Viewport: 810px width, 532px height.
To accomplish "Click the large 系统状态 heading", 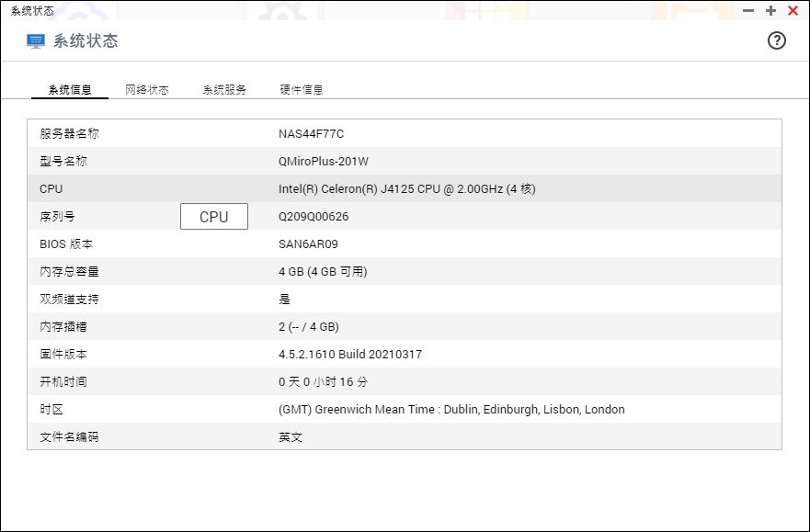I will [x=86, y=41].
